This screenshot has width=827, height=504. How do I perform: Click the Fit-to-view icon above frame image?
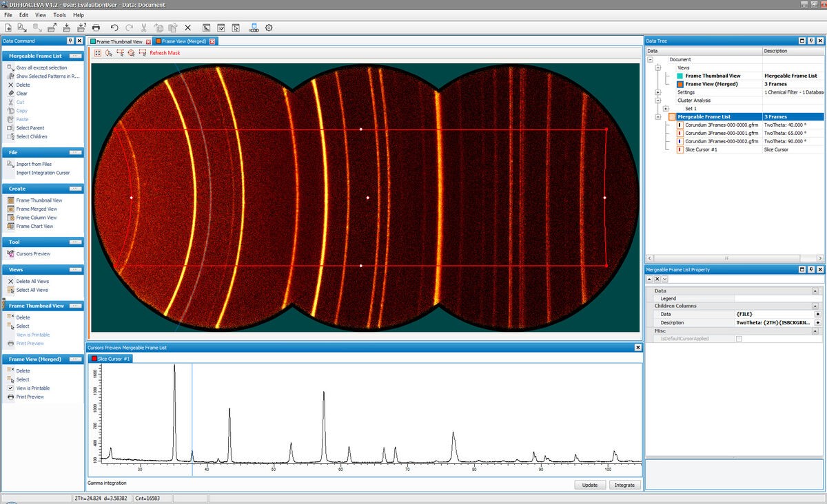click(98, 53)
